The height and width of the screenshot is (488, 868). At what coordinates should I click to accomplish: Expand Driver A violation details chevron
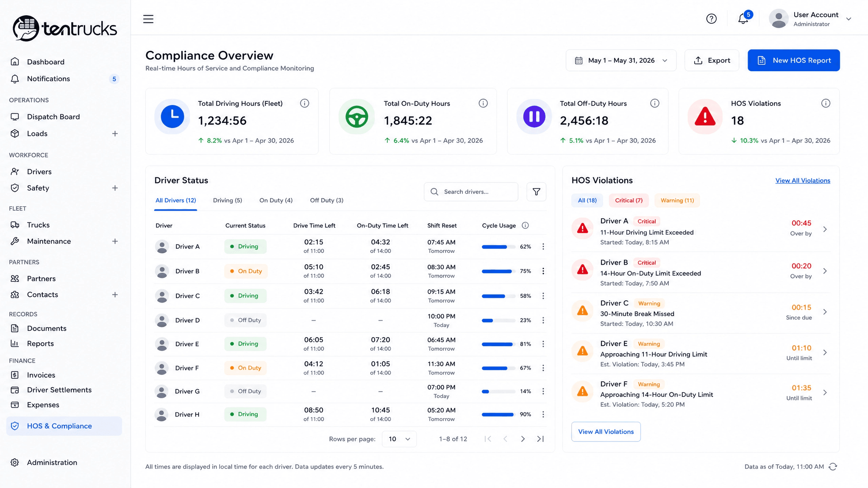tap(825, 229)
